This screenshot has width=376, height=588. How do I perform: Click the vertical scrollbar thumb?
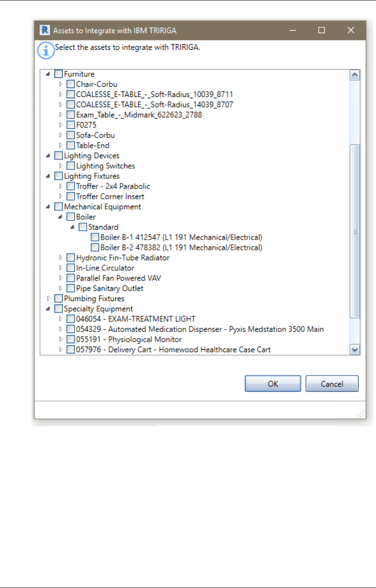tap(354, 232)
